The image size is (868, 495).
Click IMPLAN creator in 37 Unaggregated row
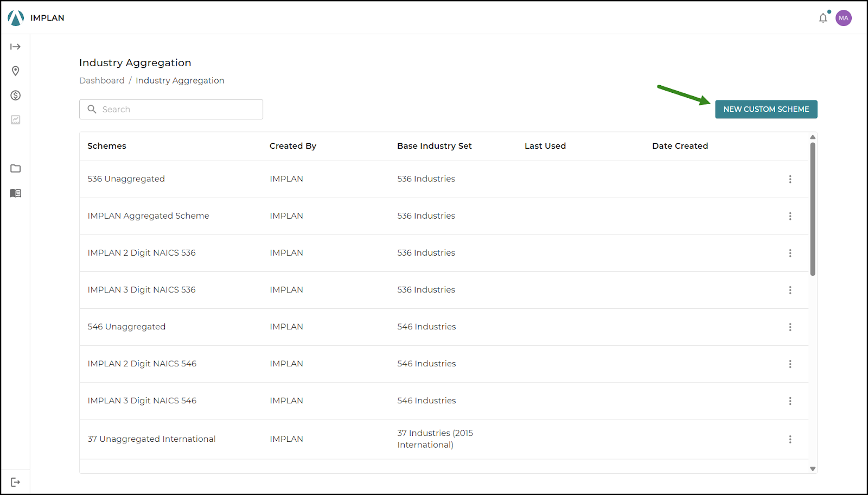click(286, 439)
